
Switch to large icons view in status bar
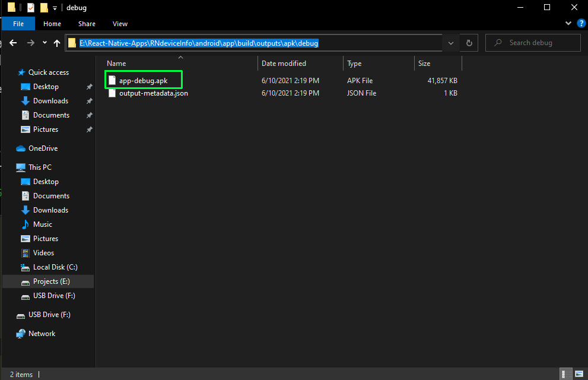(x=578, y=374)
